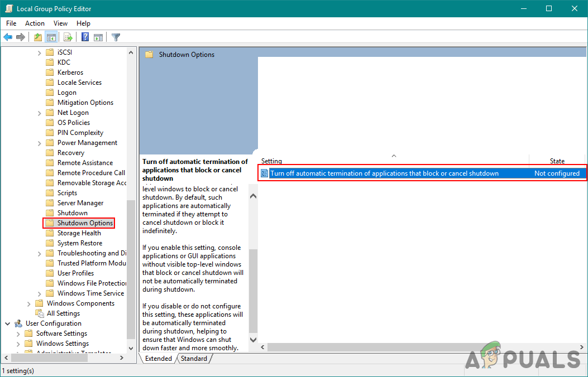Click tree pane horizontal scroll right arrow

pyautogui.click(x=122, y=358)
